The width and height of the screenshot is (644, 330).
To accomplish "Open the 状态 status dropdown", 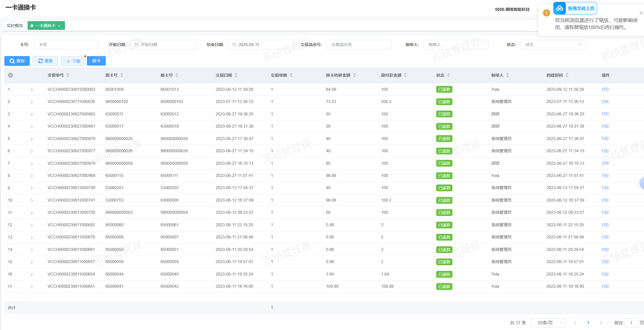I will 553,45.
